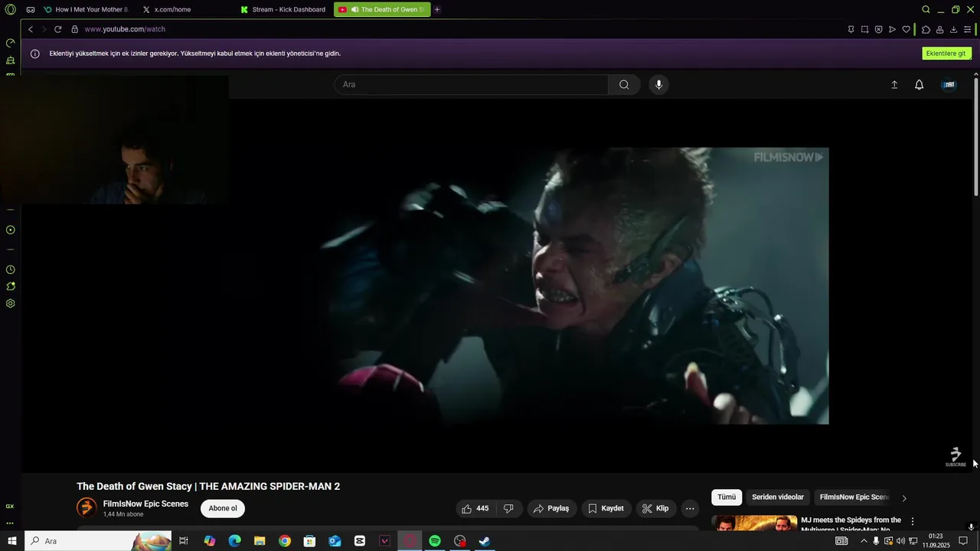Show hidden system tray icons chevron

pyautogui.click(x=864, y=541)
